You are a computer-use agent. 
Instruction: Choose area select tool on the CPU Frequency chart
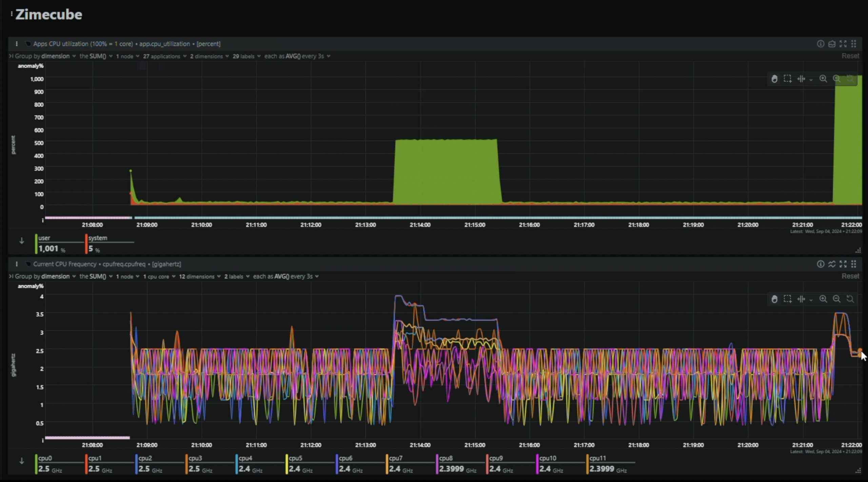788,299
